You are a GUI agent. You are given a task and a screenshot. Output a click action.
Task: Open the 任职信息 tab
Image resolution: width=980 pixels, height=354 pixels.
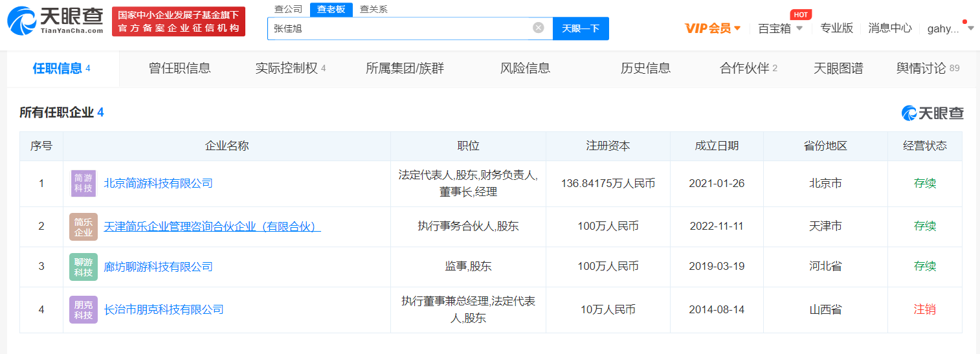pyautogui.click(x=63, y=69)
